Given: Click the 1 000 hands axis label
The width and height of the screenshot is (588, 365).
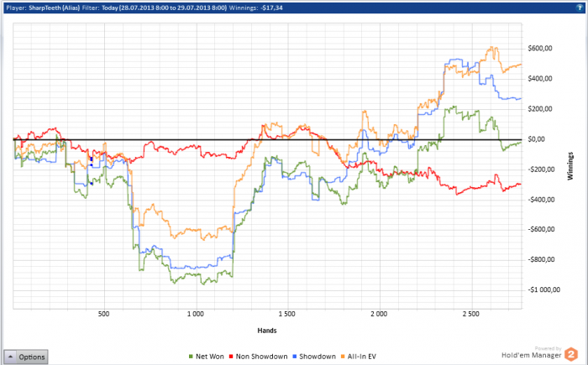Looking at the screenshot, I should click(x=196, y=314).
